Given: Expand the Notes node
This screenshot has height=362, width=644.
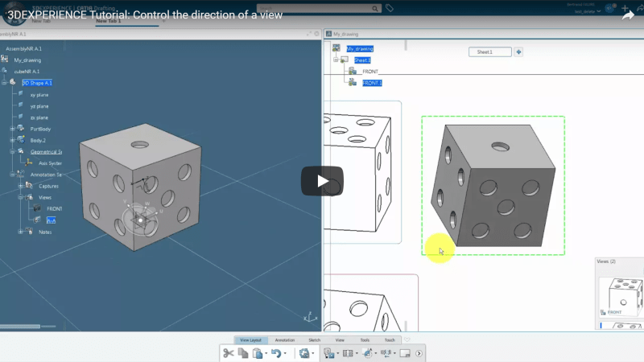Looking at the screenshot, I should (21, 232).
